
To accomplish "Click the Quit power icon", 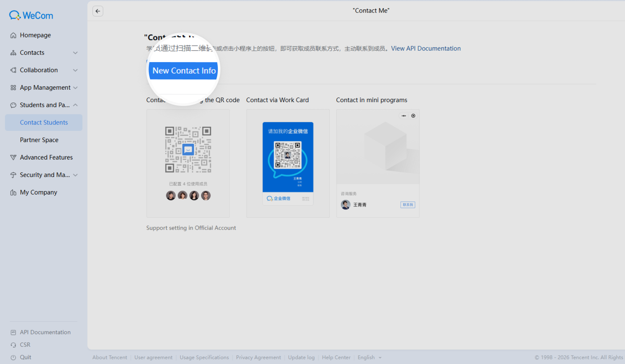I will coord(13,357).
